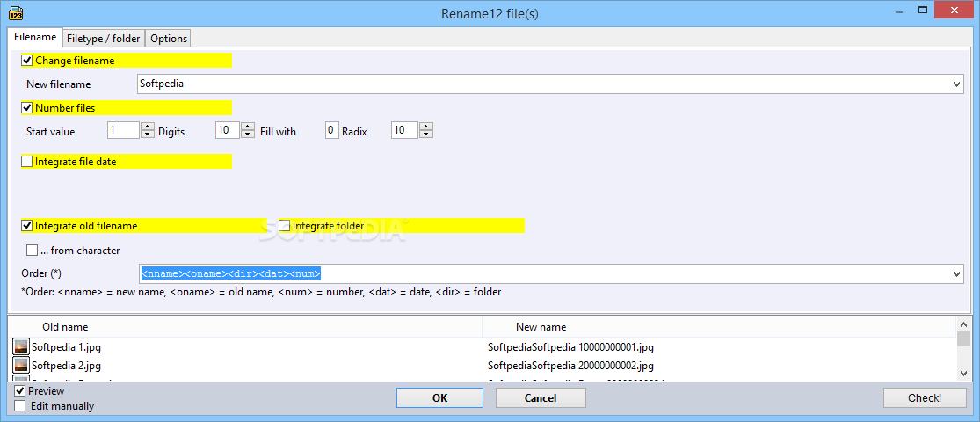The height and width of the screenshot is (422, 980).
Task: Uncheck the Preview checkbox
Action: click(20, 391)
